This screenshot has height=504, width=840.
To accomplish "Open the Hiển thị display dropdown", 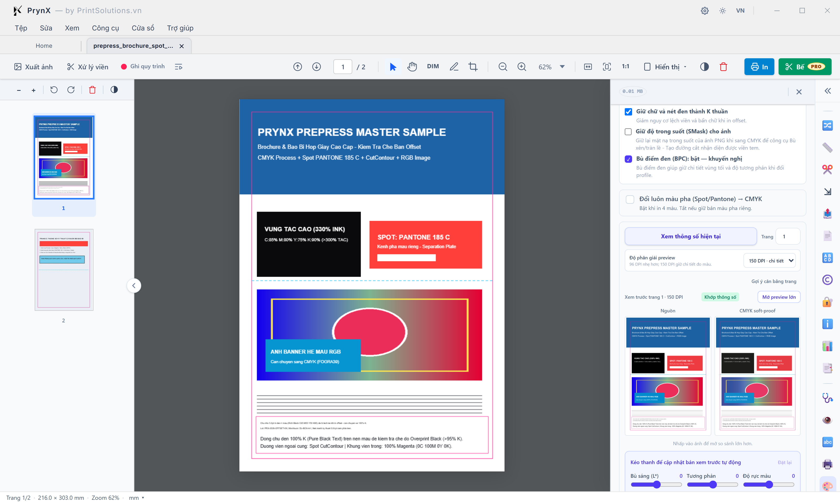I will [665, 67].
